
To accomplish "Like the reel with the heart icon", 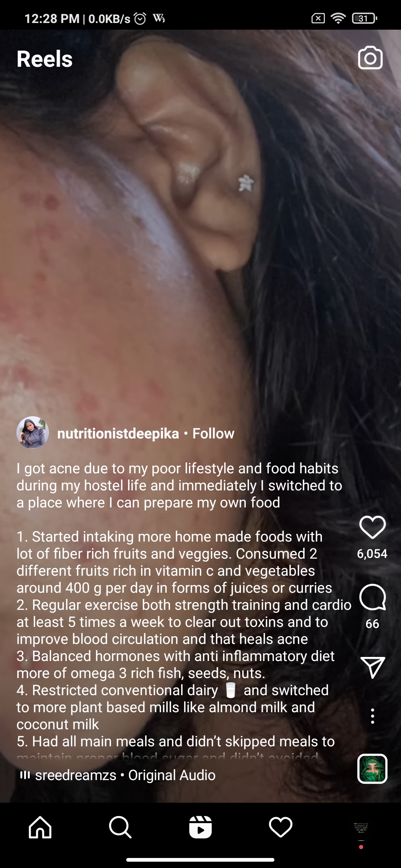I will pos(372,527).
